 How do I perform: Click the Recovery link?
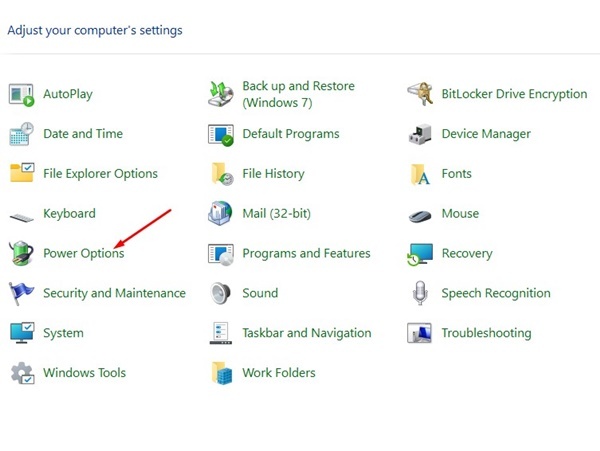point(467,253)
